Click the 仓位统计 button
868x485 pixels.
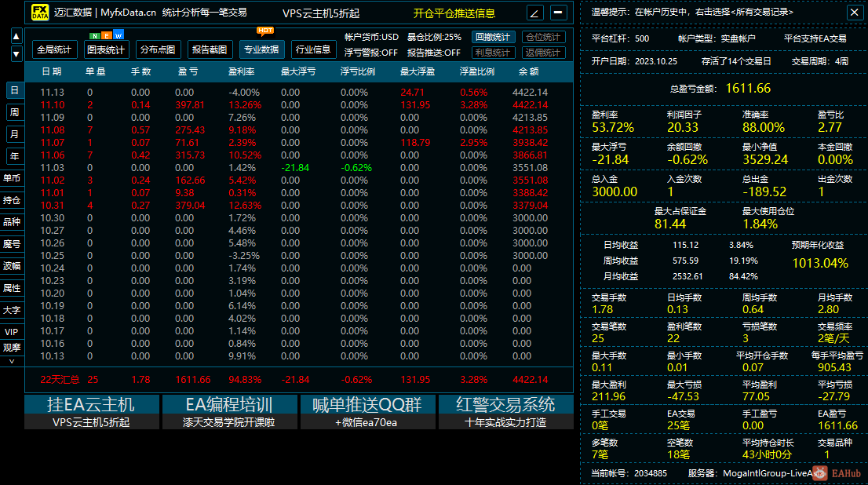(x=543, y=37)
